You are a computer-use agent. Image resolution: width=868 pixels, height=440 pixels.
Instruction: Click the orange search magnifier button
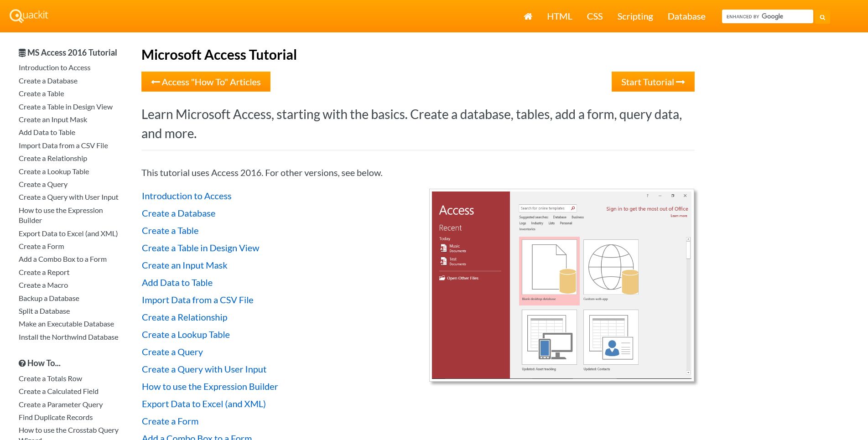(x=822, y=17)
